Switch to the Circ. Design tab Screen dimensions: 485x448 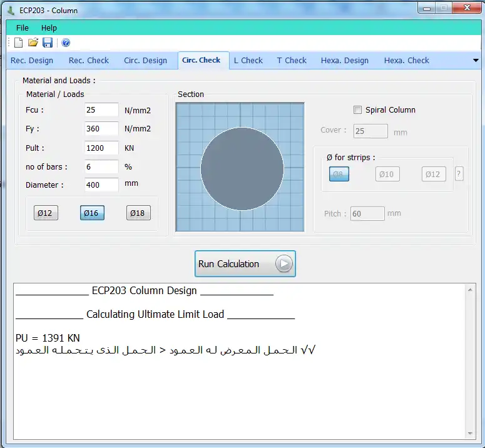tap(145, 61)
